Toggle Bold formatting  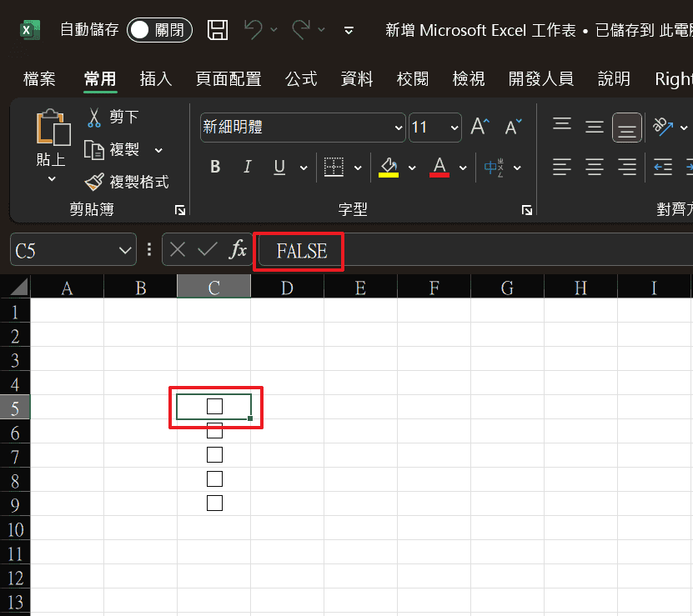(215, 168)
